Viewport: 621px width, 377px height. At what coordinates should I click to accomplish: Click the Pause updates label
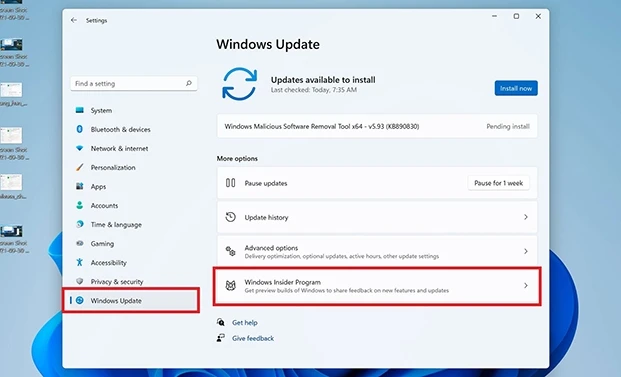(266, 183)
